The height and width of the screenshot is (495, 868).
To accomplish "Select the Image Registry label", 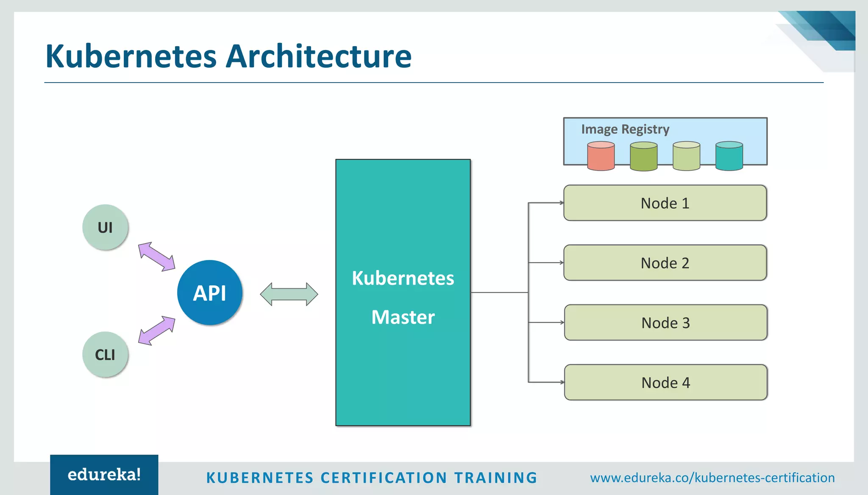I will click(x=625, y=129).
